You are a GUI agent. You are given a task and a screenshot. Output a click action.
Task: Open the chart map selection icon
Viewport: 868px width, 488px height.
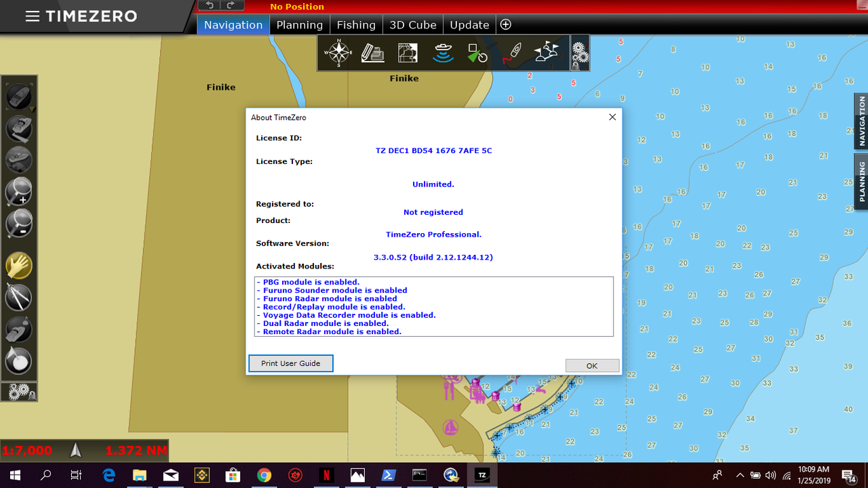(408, 53)
